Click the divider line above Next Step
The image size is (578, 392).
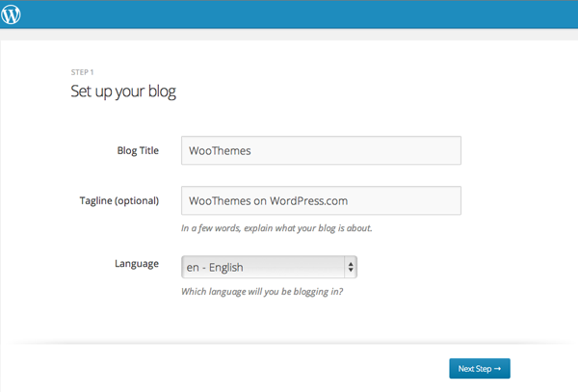tap(289, 344)
